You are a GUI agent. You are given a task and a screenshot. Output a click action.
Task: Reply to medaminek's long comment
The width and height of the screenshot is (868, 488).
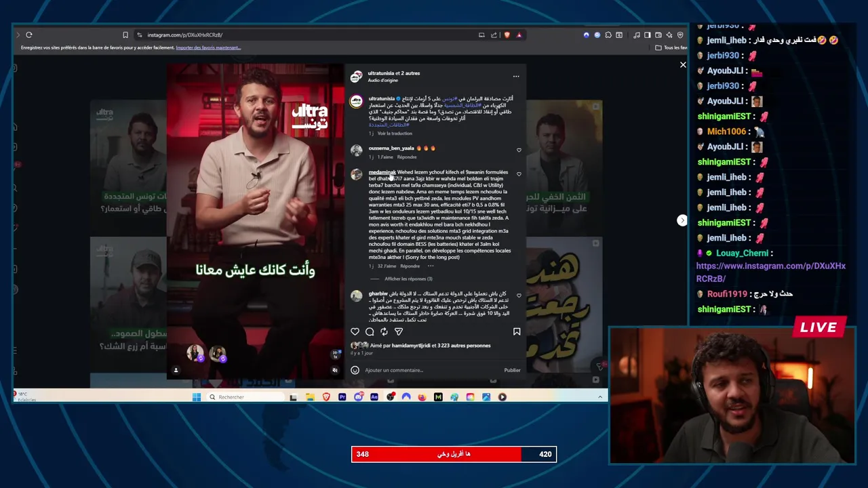click(x=410, y=266)
